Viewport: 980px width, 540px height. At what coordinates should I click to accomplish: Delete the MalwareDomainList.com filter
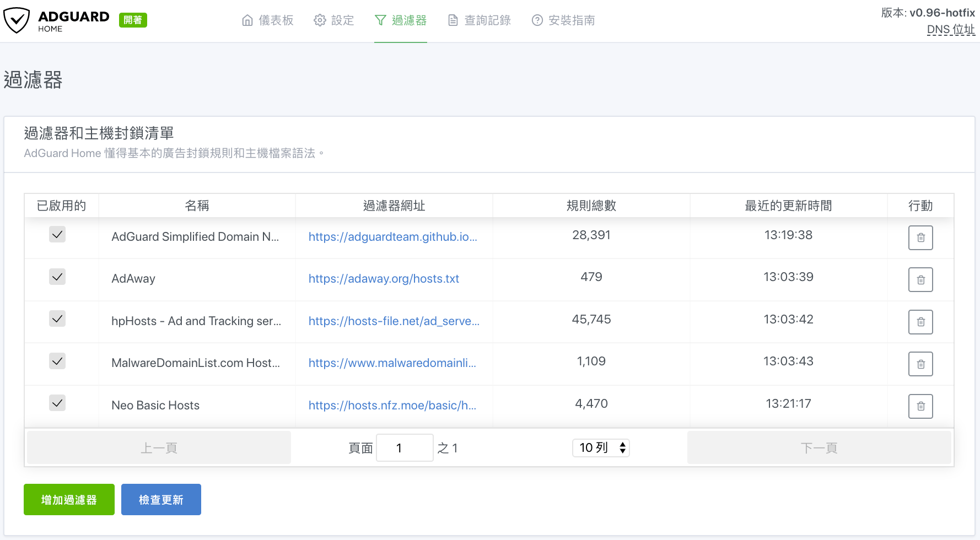pos(920,364)
